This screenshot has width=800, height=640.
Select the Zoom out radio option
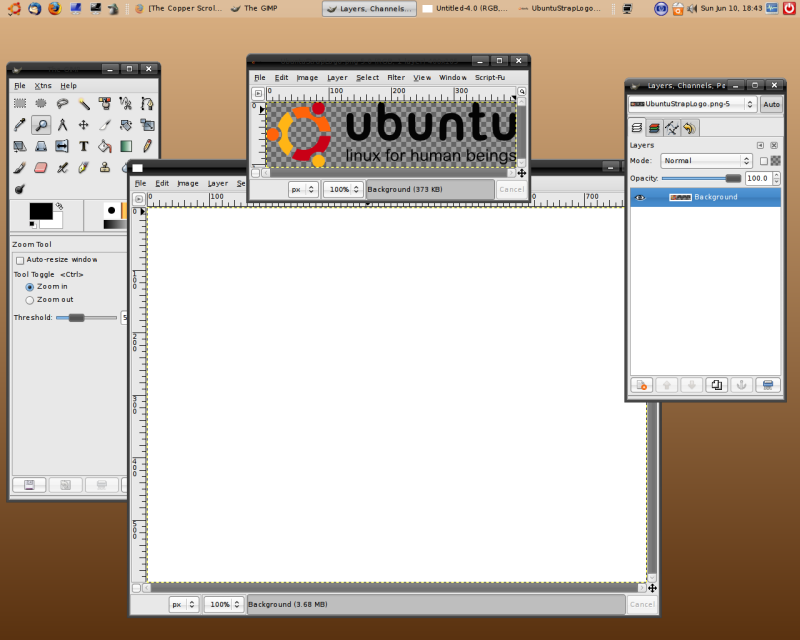pos(30,300)
